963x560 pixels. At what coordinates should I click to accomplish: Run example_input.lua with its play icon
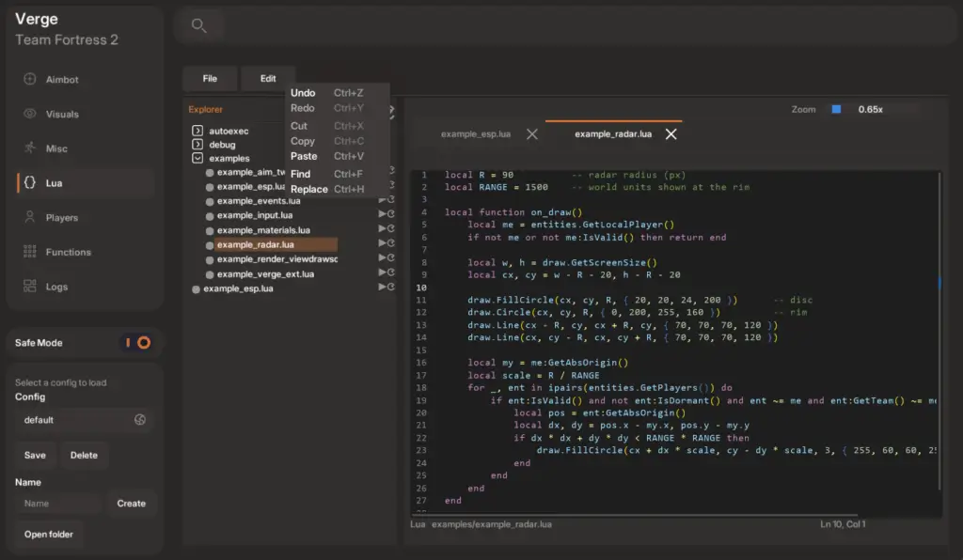(x=382, y=214)
